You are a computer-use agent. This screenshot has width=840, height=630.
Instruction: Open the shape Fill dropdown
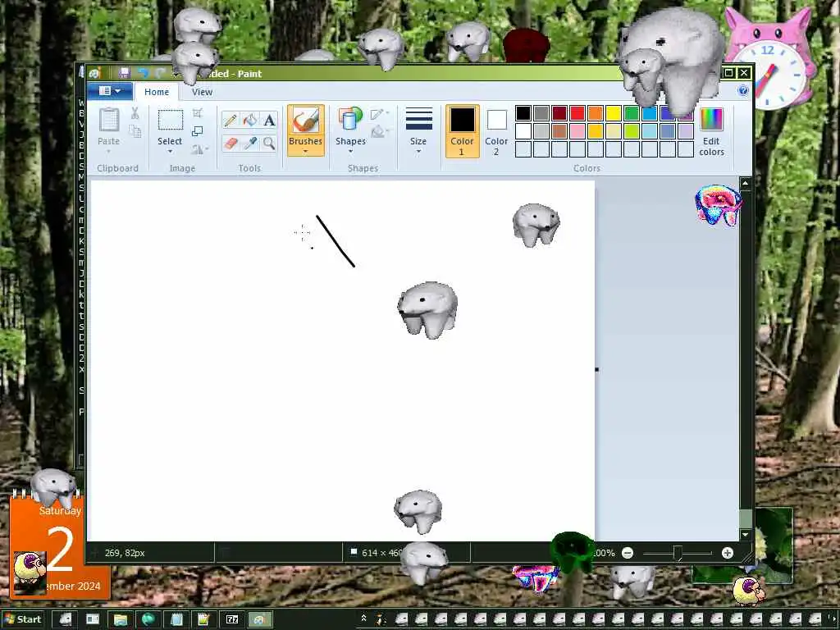point(379,131)
